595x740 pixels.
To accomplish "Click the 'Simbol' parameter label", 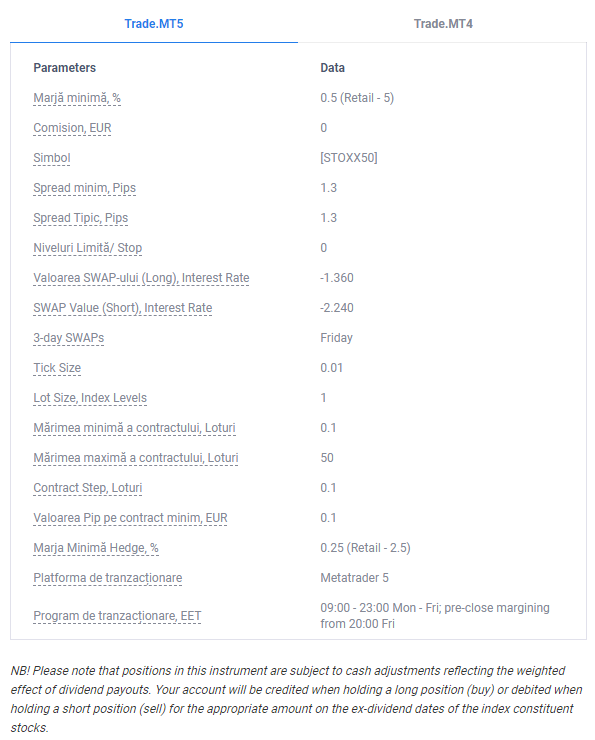I will [52, 158].
